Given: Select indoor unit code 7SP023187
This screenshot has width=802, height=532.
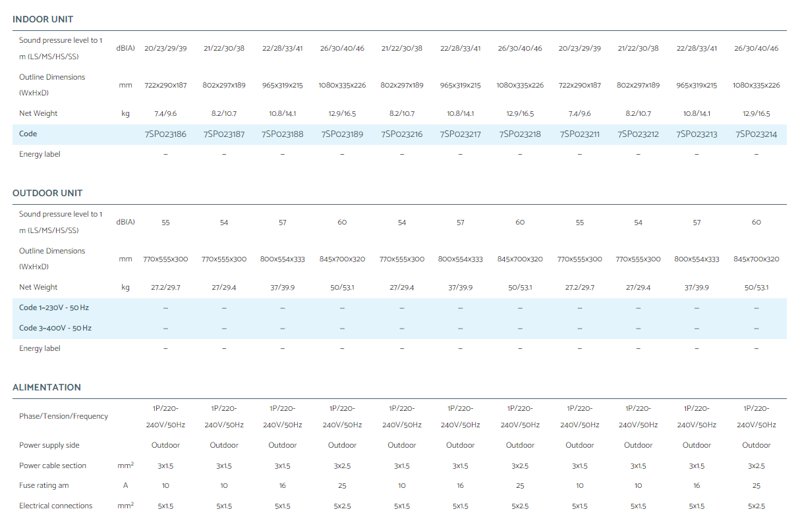Looking at the screenshot, I should pos(224,134).
